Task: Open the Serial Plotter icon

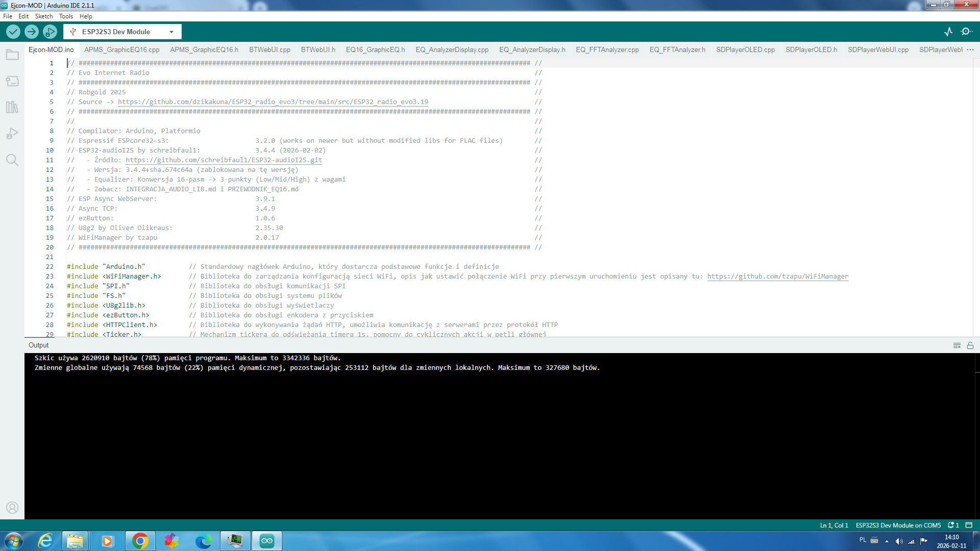Action: 948,32
